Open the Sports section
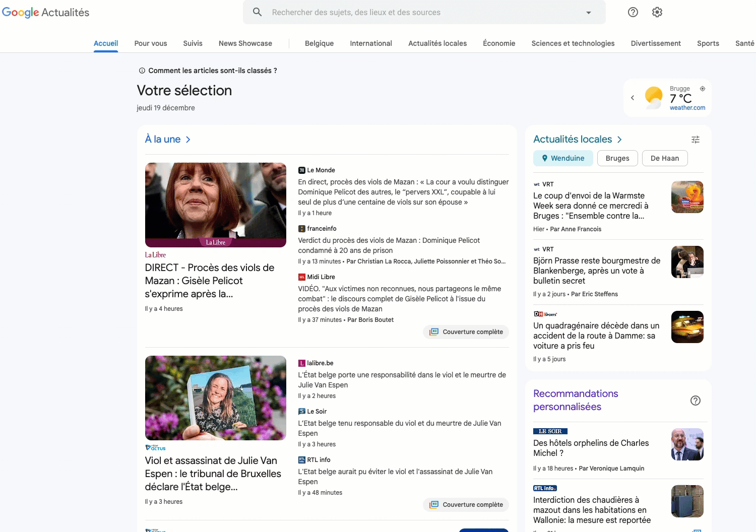 708,43
